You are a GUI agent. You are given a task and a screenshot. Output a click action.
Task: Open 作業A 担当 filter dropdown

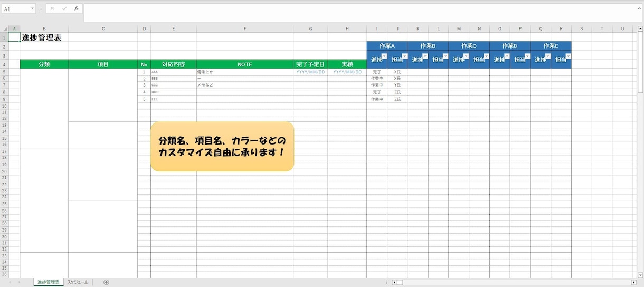[x=405, y=56]
